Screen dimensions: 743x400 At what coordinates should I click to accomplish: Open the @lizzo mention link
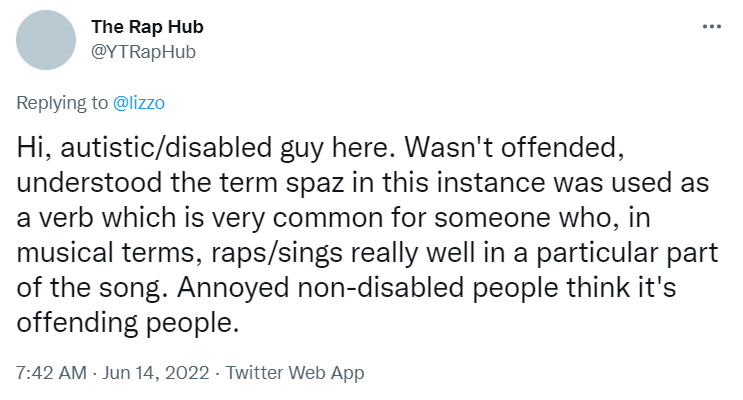click(x=139, y=103)
